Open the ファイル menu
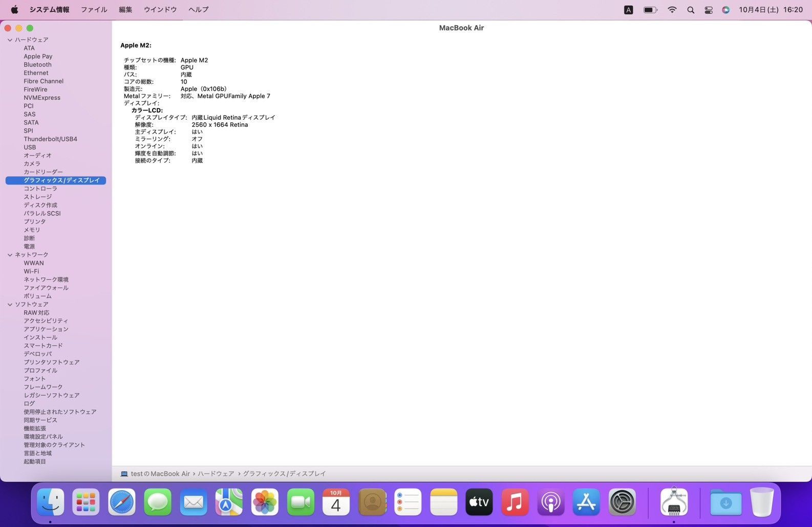 [x=94, y=10]
